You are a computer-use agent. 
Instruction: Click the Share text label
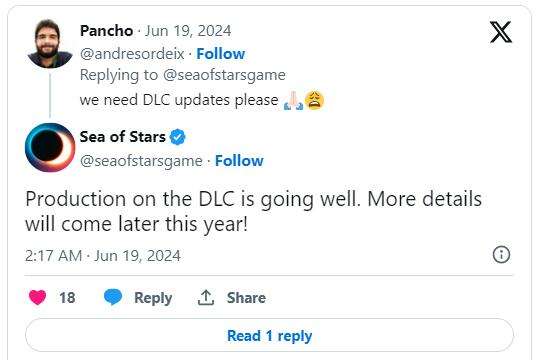point(246,298)
